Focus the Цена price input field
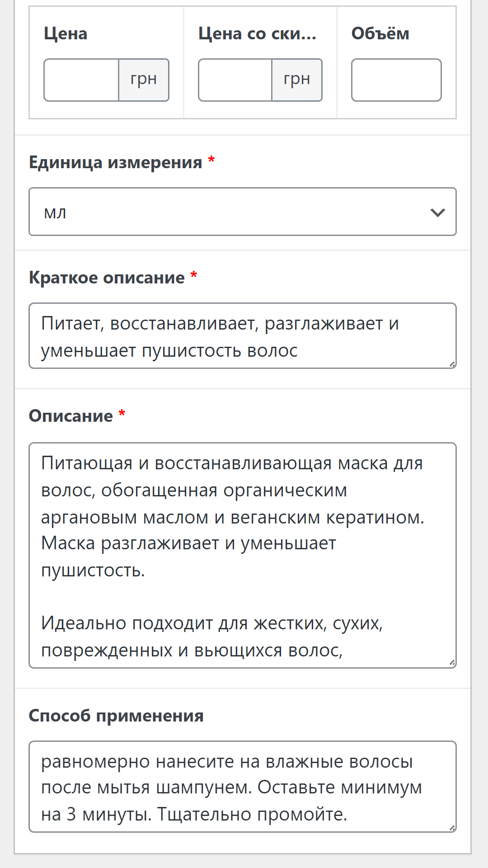 (x=81, y=80)
